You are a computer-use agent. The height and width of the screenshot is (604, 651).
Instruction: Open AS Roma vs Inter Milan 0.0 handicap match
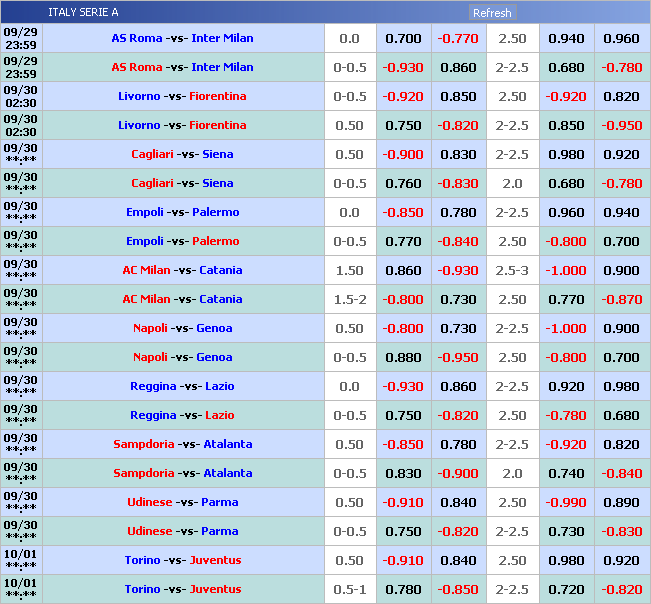tap(182, 39)
